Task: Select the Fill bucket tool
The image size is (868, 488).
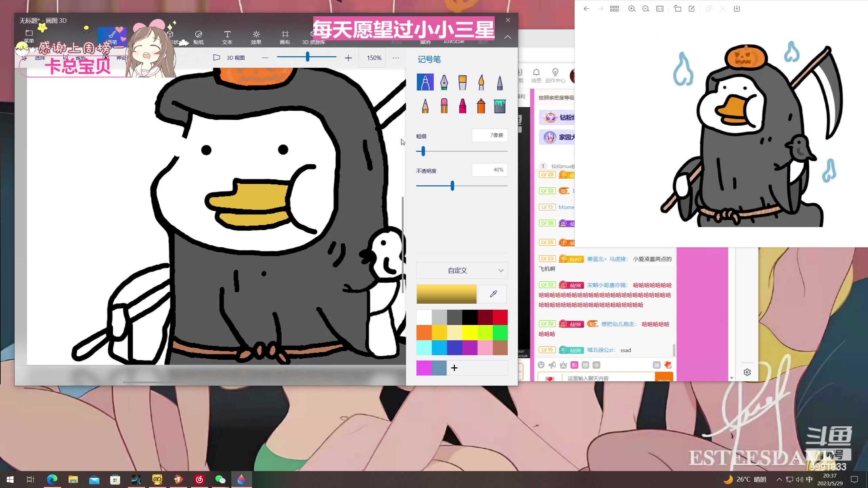Action: (500, 106)
